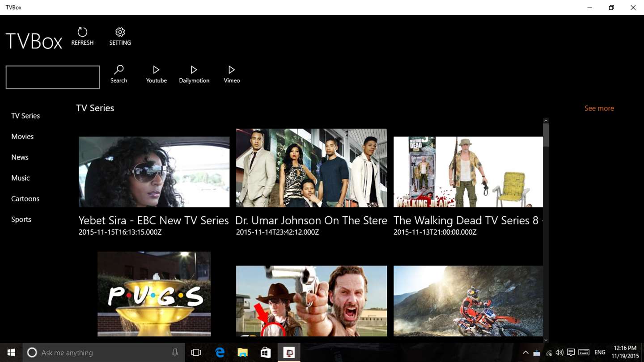Open the Cartoons category
The height and width of the screenshot is (362, 644).
pyautogui.click(x=25, y=198)
